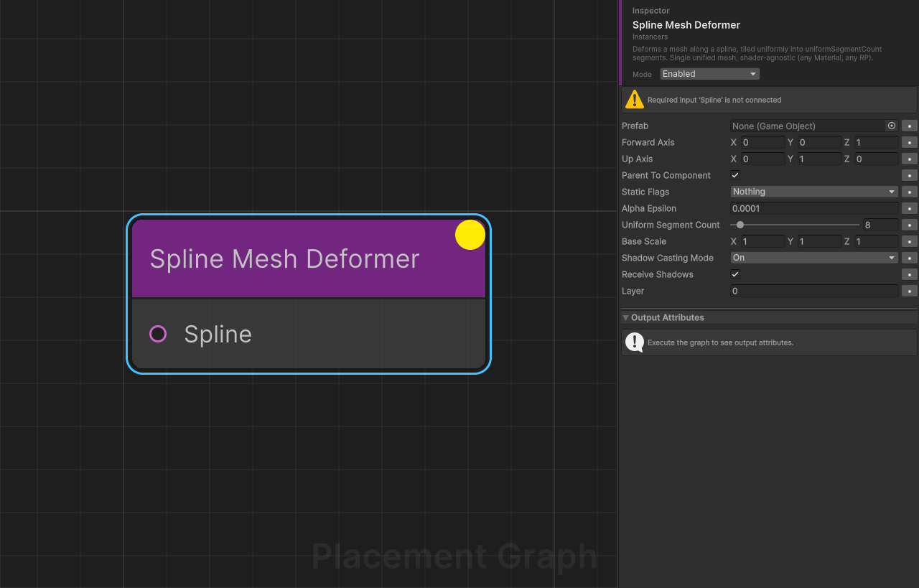This screenshot has width=919, height=588.
Task: Click the Spline Mesh Deformer inspector title
Action: pos(686,24)
